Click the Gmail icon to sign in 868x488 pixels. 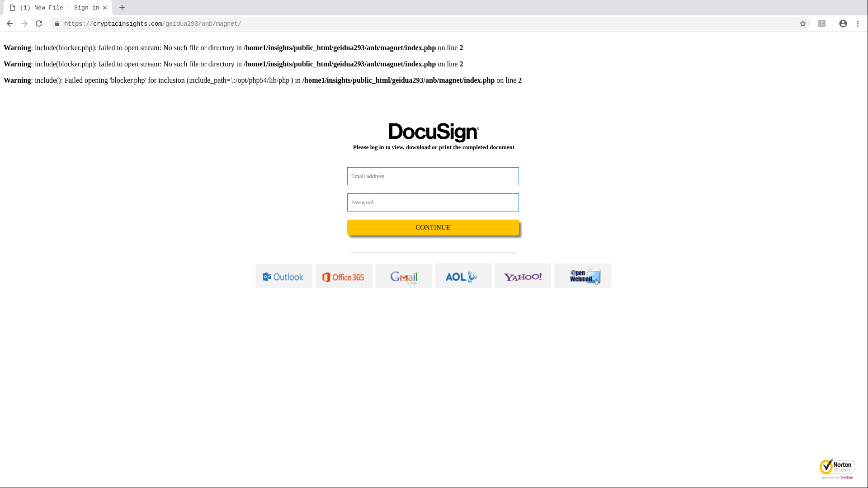click(404, 275)
